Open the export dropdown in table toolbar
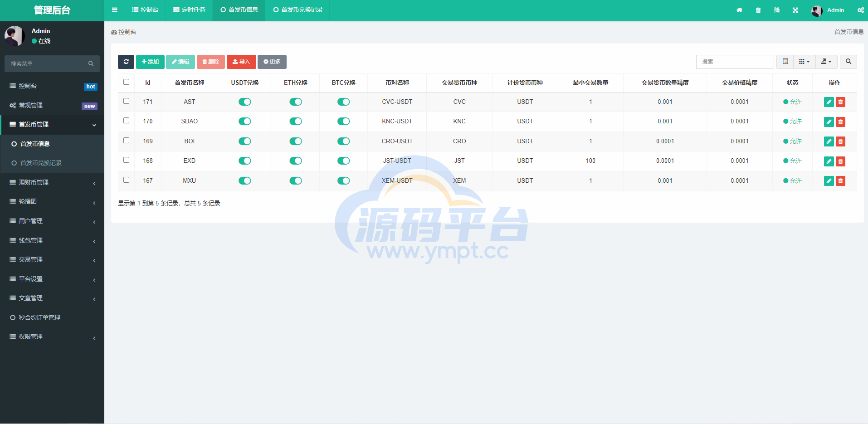The height and width of the screenshot is (424, 868). point(826,62)
